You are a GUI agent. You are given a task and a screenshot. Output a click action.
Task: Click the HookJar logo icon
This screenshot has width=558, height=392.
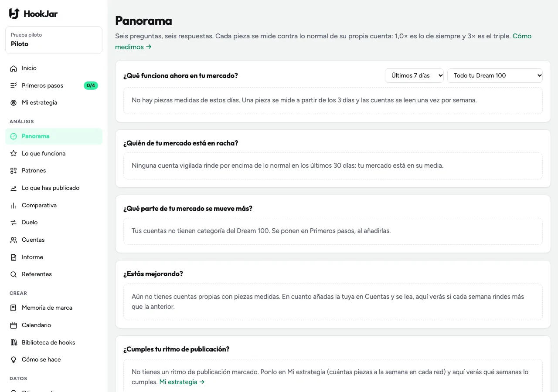click(14, 14)
